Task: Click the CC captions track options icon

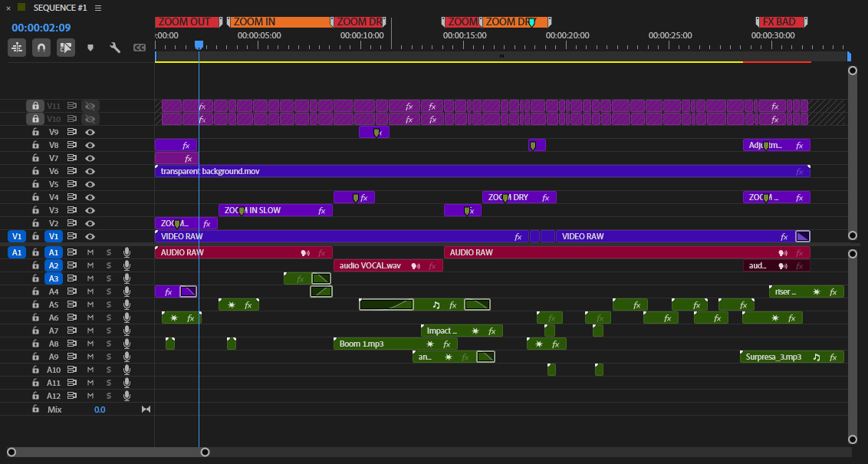Action: coord(140,48)
